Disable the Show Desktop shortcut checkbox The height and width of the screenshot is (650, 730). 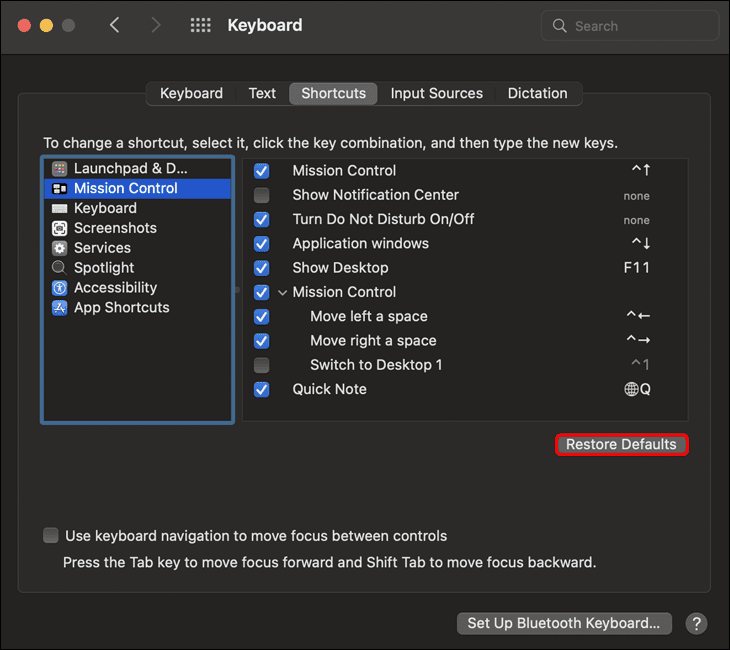262,268
